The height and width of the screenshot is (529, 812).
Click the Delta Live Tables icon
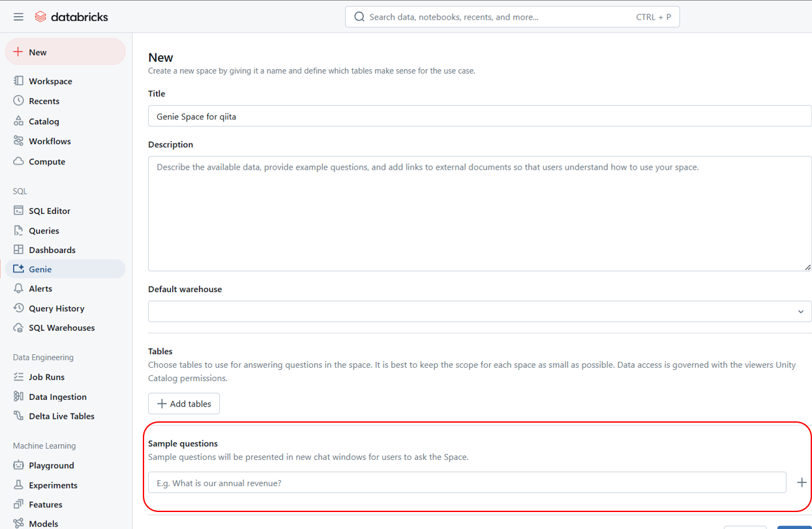18,416
